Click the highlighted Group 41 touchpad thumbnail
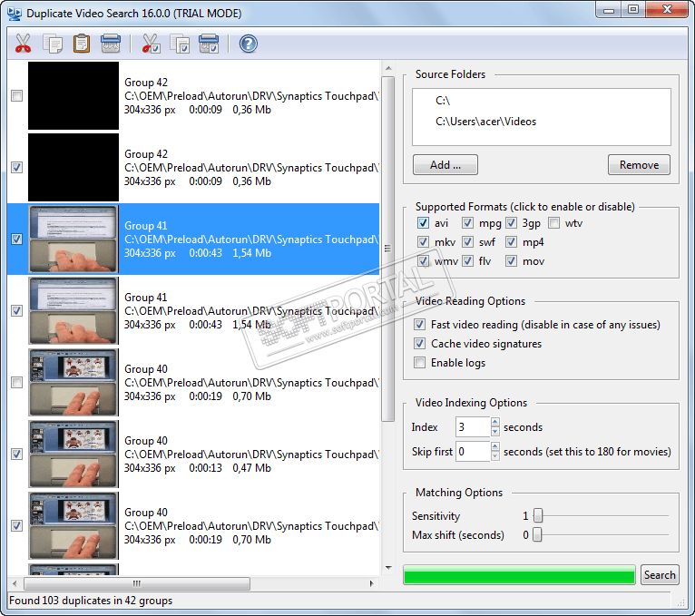The height and width of the screenshot is (616, 695). (x=73, y=240)
